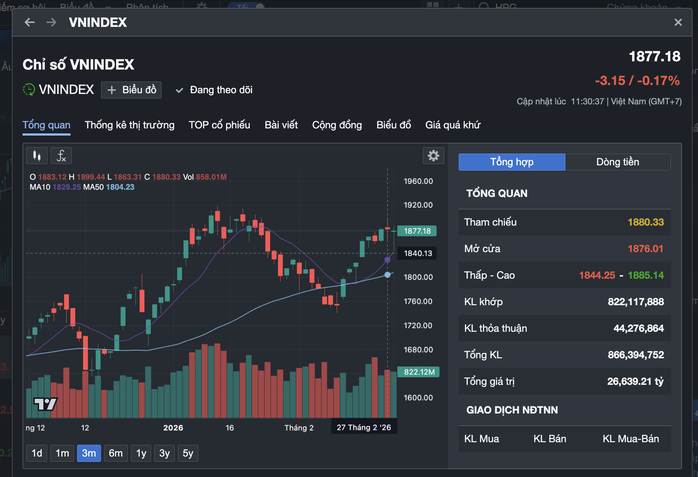Viewport: 698px width, 477px height.
Task: Open the 'Thống kê thị trường' tab
Action: (x=129, y=125)
